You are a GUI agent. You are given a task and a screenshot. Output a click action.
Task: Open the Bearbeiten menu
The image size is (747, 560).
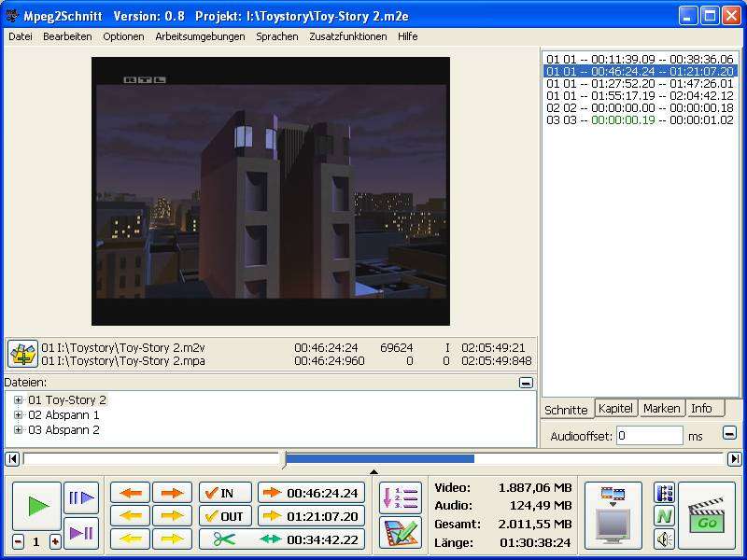67,36
